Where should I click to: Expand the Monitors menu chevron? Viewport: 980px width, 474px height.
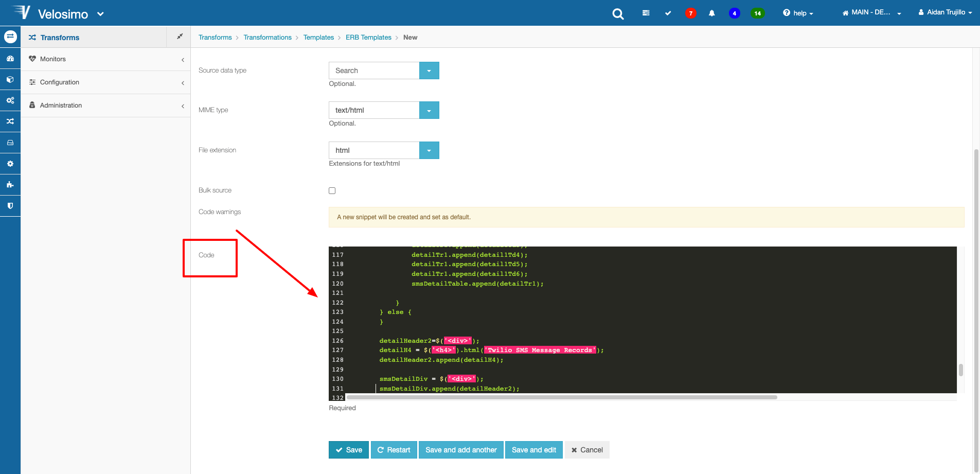click(183, 60)
